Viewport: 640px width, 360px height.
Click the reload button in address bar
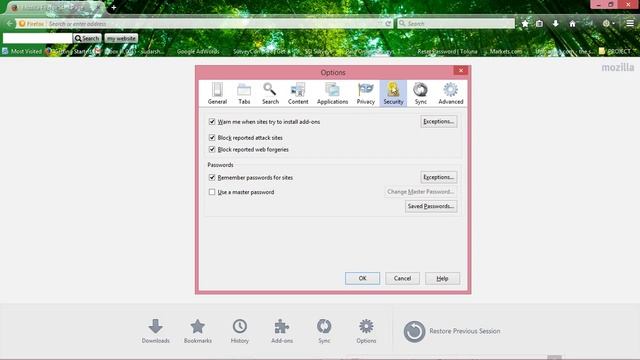click(388, 24)
